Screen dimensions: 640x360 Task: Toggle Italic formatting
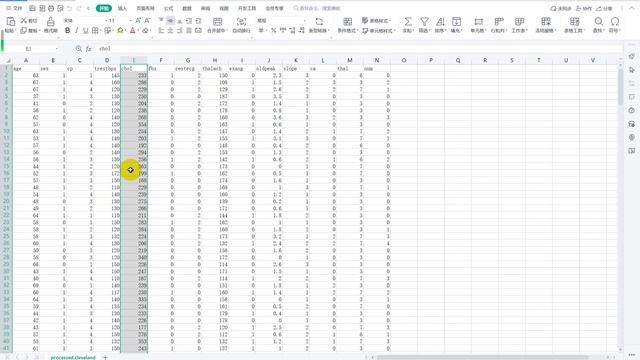click(x=76, y=31)
